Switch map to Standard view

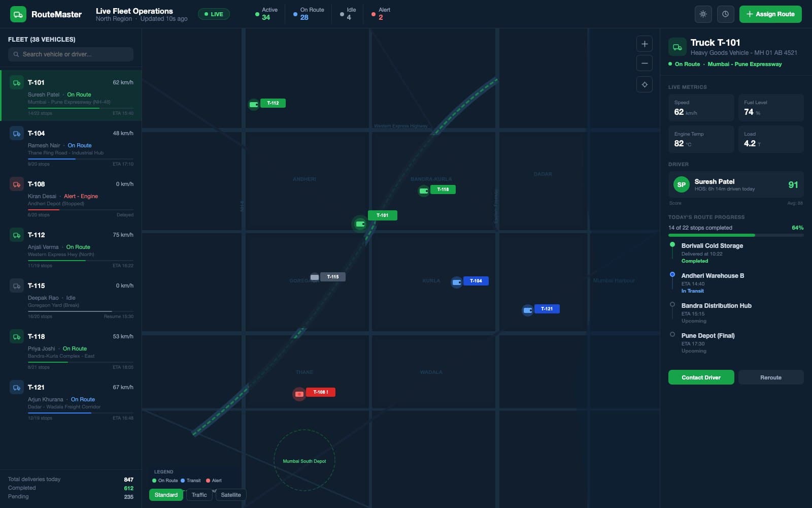click(166, 495)
